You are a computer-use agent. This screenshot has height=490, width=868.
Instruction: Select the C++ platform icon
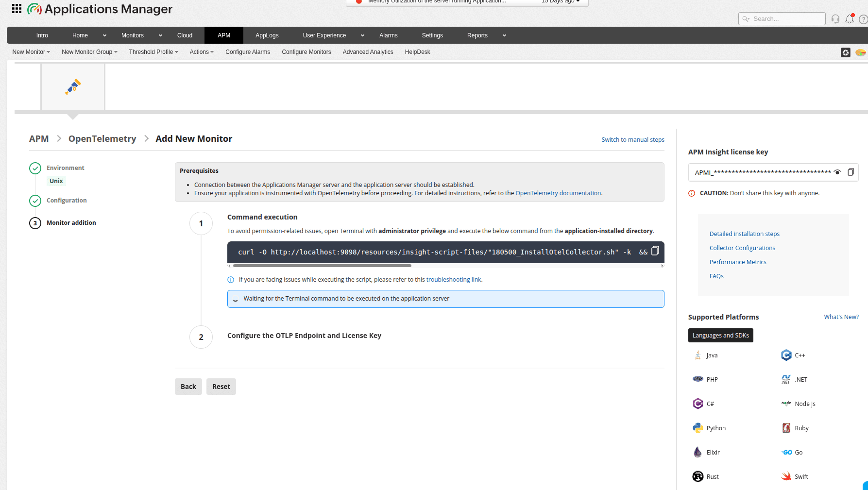[786, 355]
